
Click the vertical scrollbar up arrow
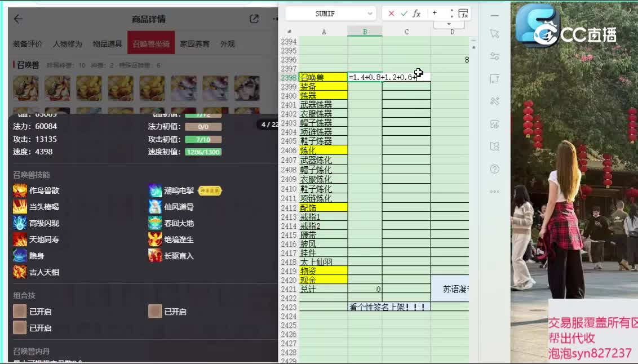click(x=473, y=47)
